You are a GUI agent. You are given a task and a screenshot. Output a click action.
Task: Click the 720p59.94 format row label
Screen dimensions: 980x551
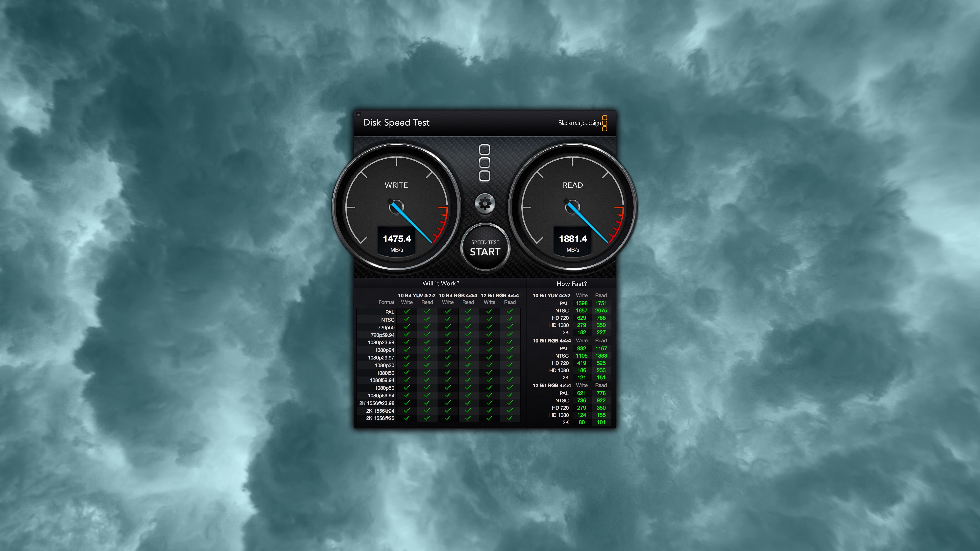(382, 335)
